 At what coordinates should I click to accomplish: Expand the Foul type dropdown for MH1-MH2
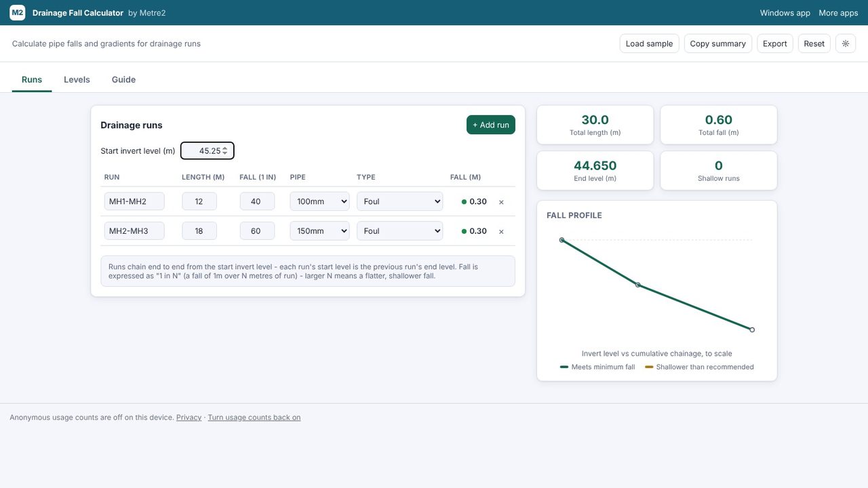[399, 201]
